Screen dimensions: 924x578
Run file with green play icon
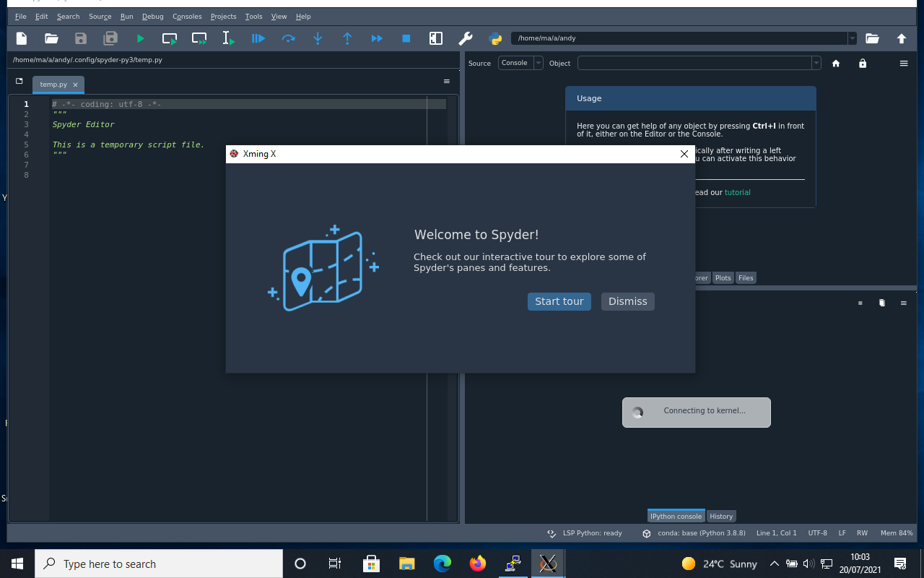click(x=140, y=38)
